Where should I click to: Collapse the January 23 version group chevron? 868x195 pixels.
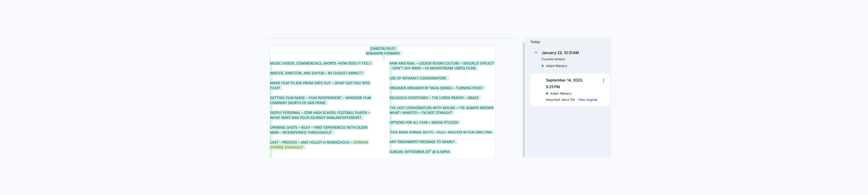coord(536,53)
